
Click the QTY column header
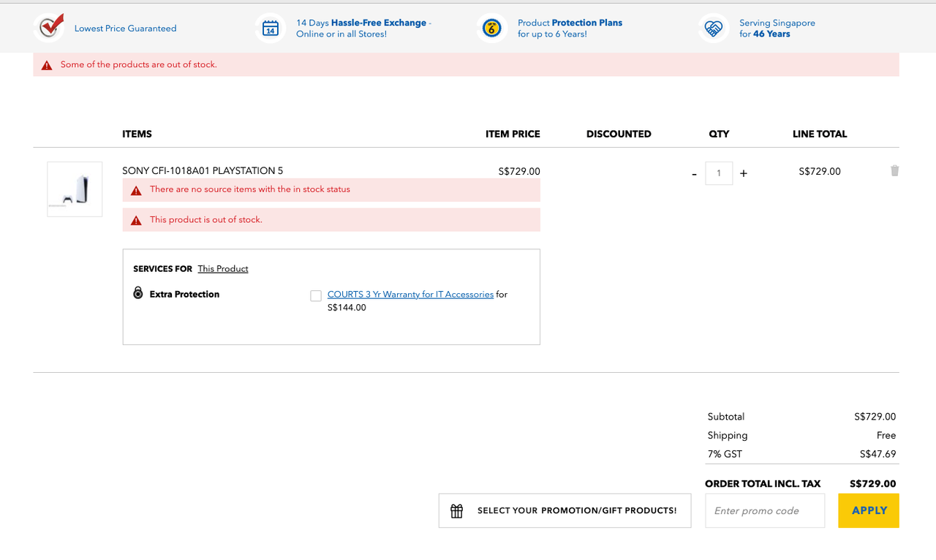point(719,135)
